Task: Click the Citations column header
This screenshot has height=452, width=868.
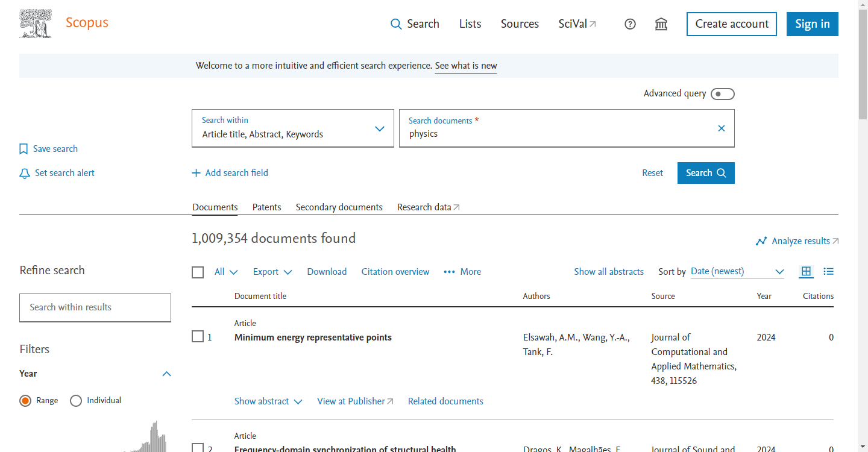Action: tap(818, 297)
